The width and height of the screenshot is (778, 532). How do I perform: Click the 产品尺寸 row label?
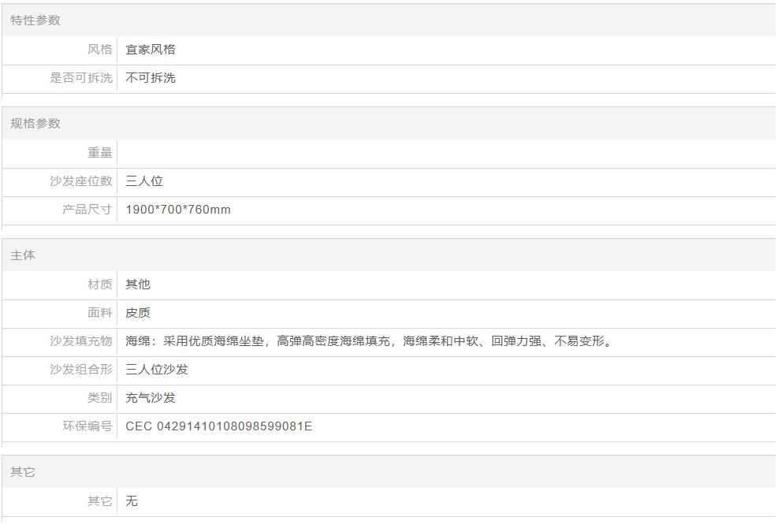point(87,210)
